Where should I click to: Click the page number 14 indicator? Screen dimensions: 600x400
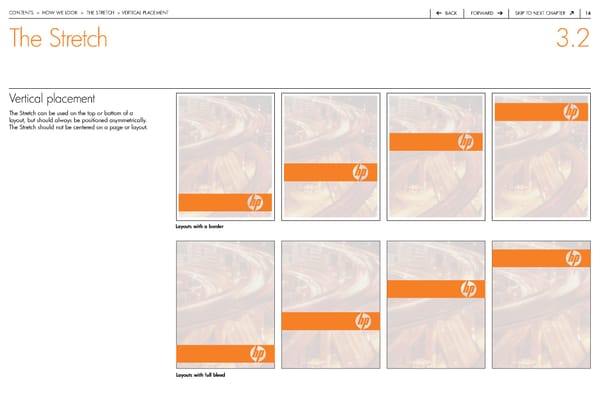(588, 12)
